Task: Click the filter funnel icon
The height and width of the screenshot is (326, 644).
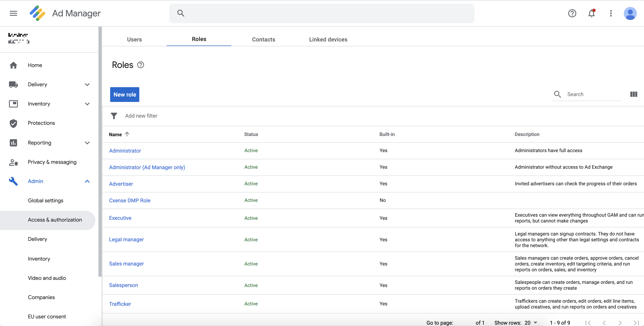Action: point(114,116)
